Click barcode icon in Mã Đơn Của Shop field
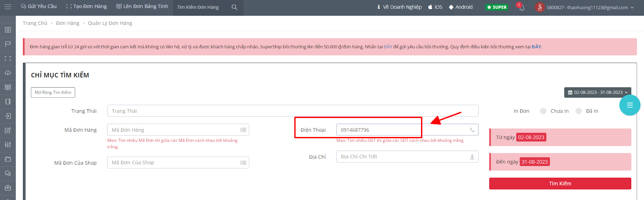The image size is (644, 200). (x=243, y=163)
